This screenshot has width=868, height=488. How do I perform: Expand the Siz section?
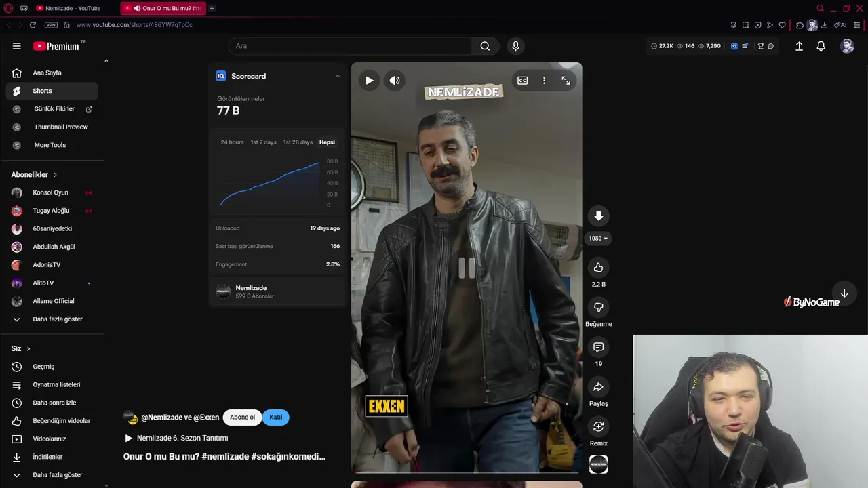20,348
